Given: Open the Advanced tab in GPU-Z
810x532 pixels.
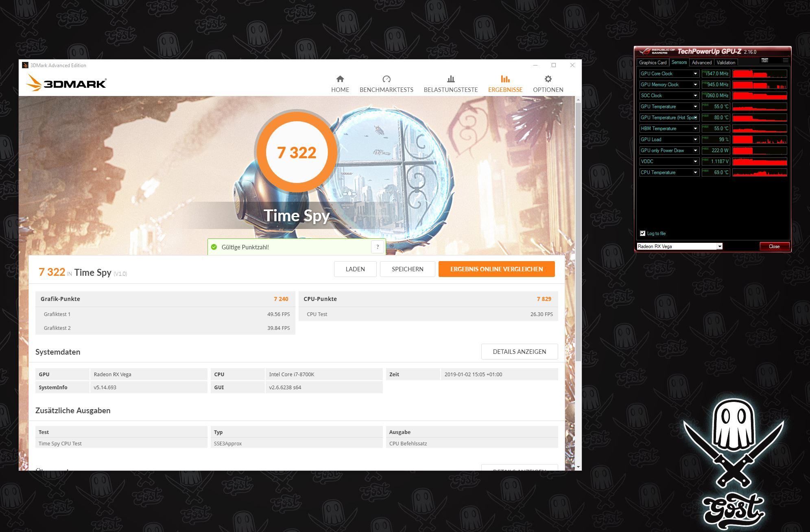Looking at the screenshot, I should click(x=702, y=63).
